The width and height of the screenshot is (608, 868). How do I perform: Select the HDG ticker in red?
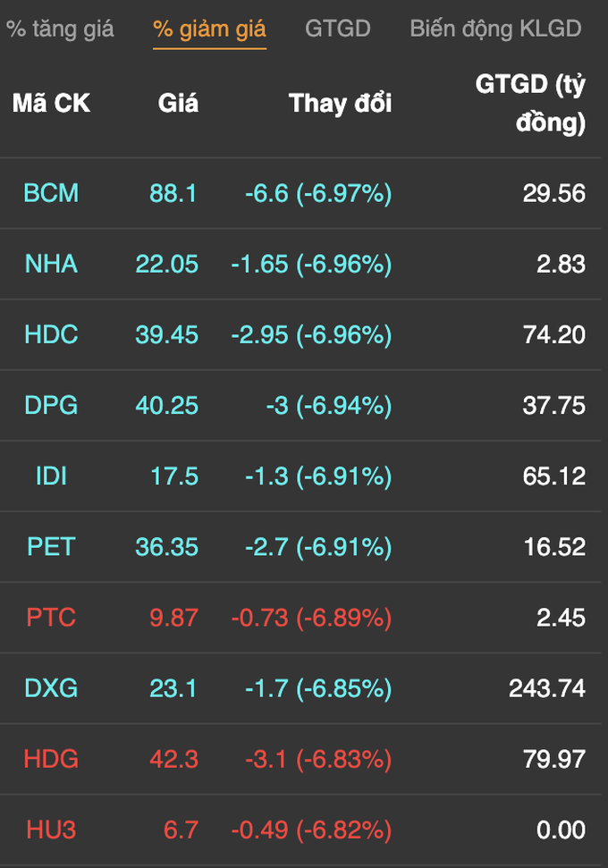[51, 759]
